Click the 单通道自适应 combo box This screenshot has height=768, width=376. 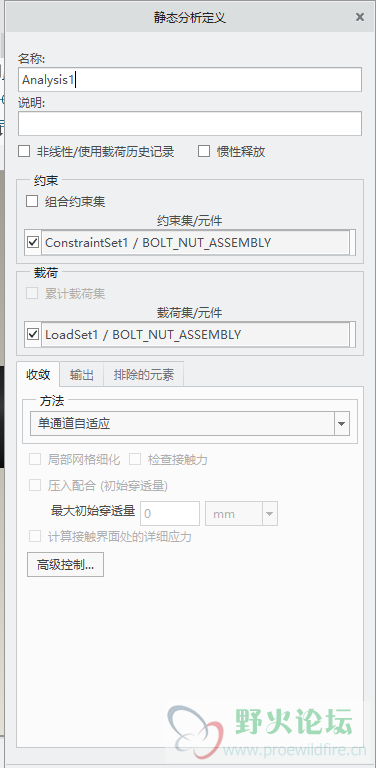pyautogui.click(x=190, y=424)
